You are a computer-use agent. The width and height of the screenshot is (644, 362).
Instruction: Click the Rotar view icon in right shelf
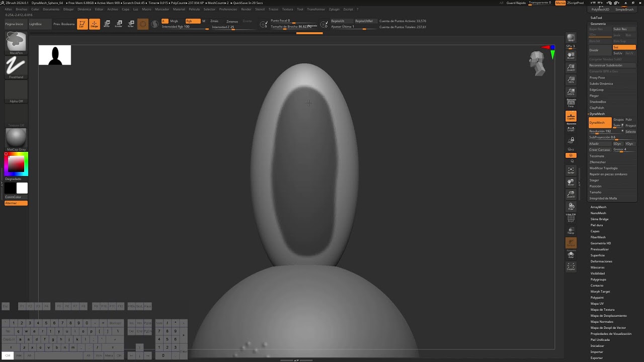(571, 206)
